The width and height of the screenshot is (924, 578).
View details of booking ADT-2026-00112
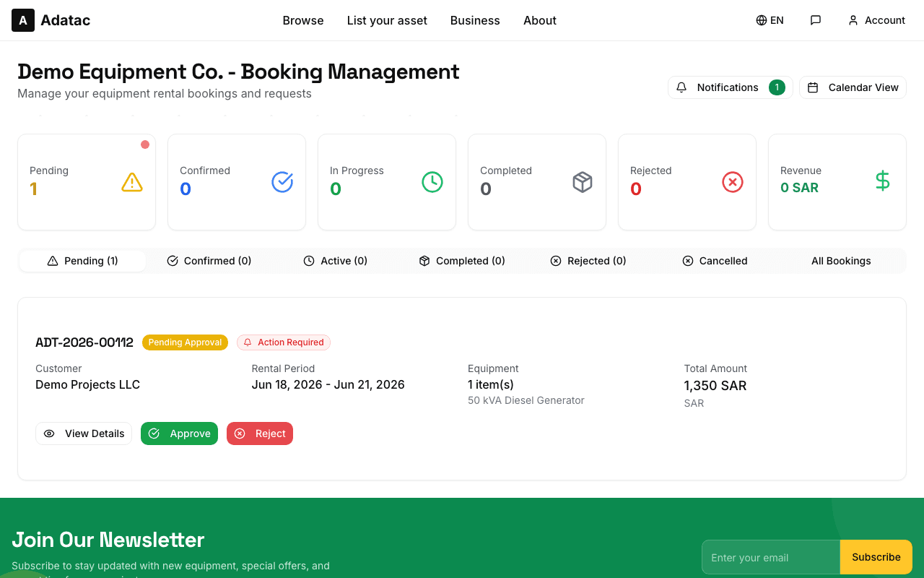click(x=84, y=433)
